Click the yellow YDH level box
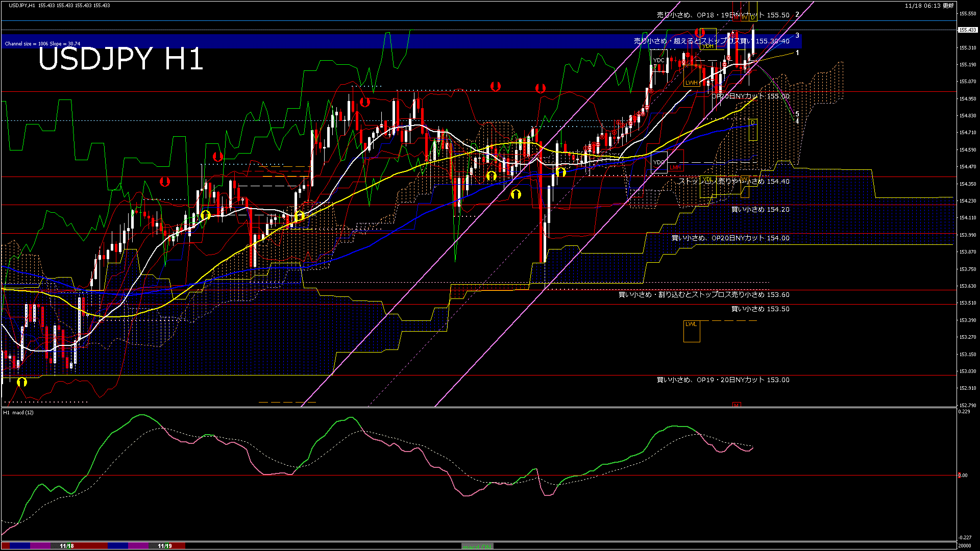This screenshot has height=551, width=980. pos(708,46)
